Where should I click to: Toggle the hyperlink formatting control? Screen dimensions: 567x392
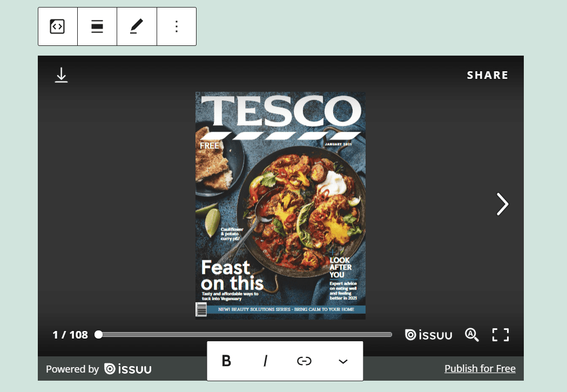(304, 361)
